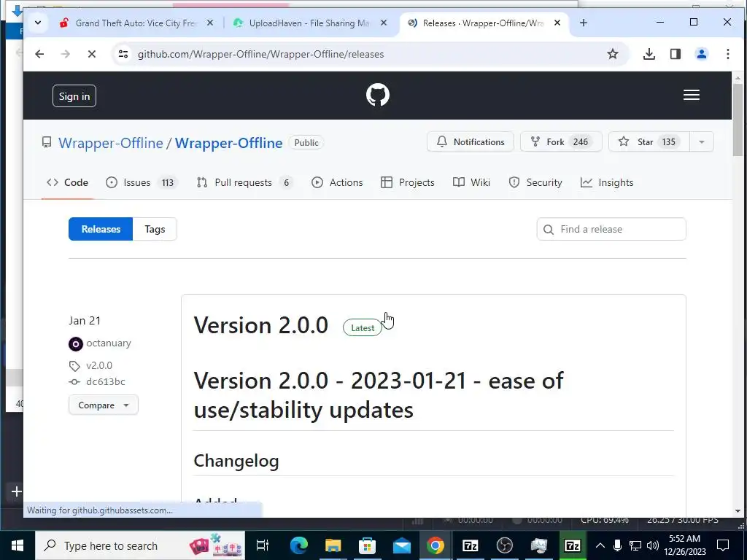
Task: Show hidden system tray icons
Action: 600,545
